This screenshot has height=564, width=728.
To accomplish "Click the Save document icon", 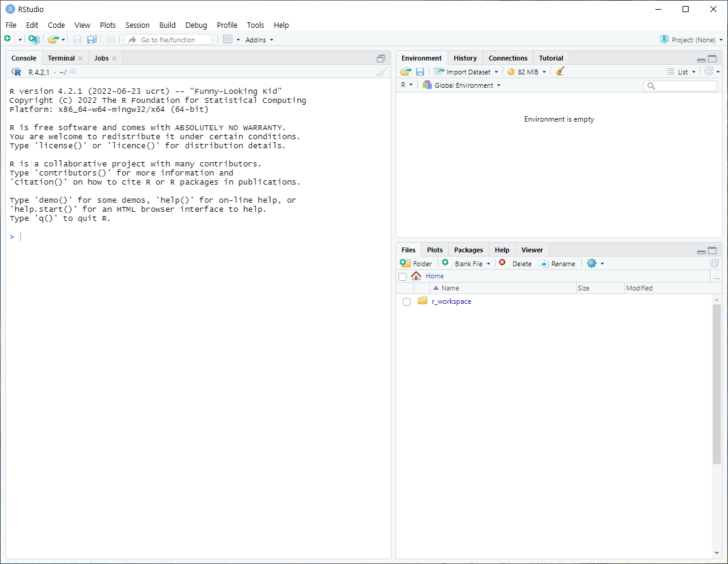I will [x=77, y=39].
